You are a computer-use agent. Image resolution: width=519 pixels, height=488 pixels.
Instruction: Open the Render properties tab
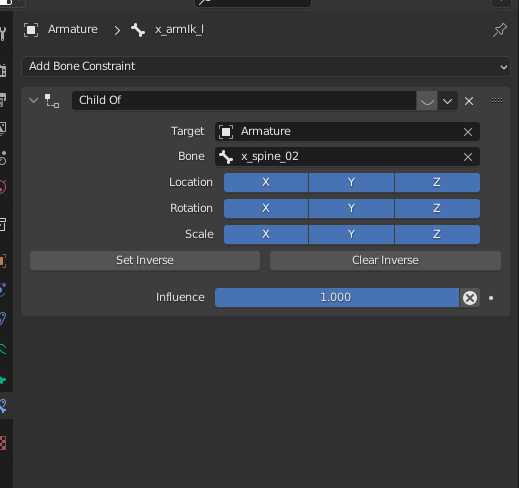point(3,71)
